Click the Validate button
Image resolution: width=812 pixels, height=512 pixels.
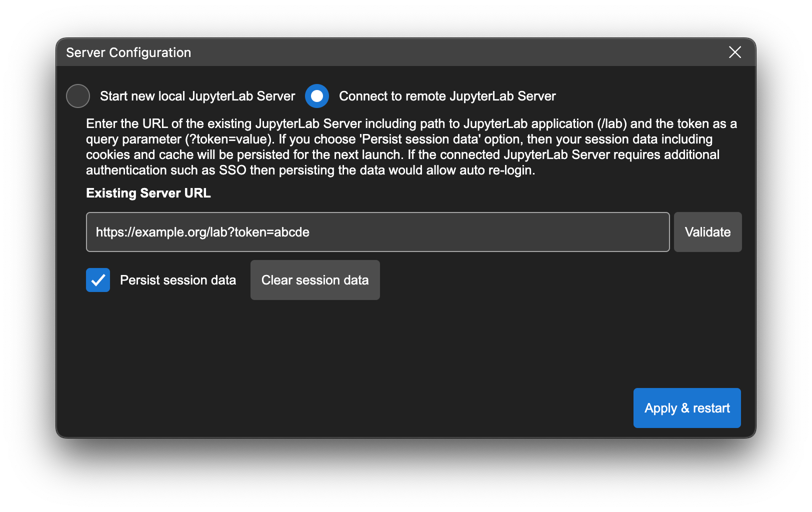[x=707, y=232]
